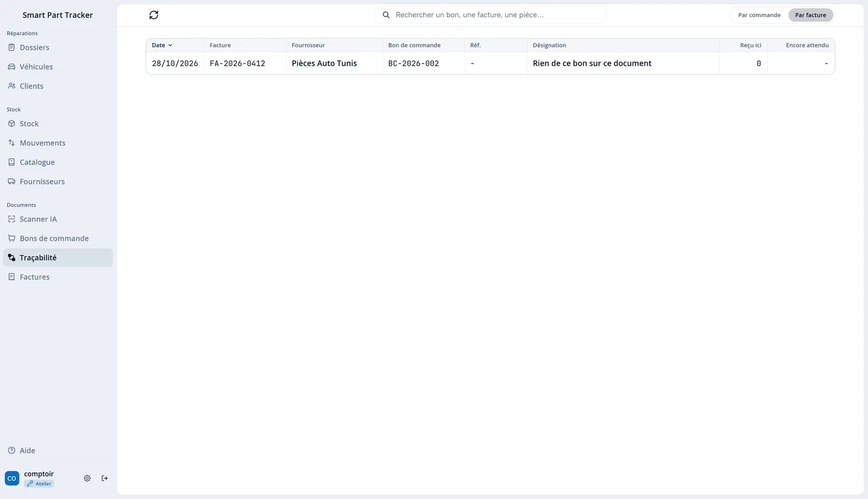868x499 pixels.
Task: Log out using the exit icon
Action: point(105,478)
